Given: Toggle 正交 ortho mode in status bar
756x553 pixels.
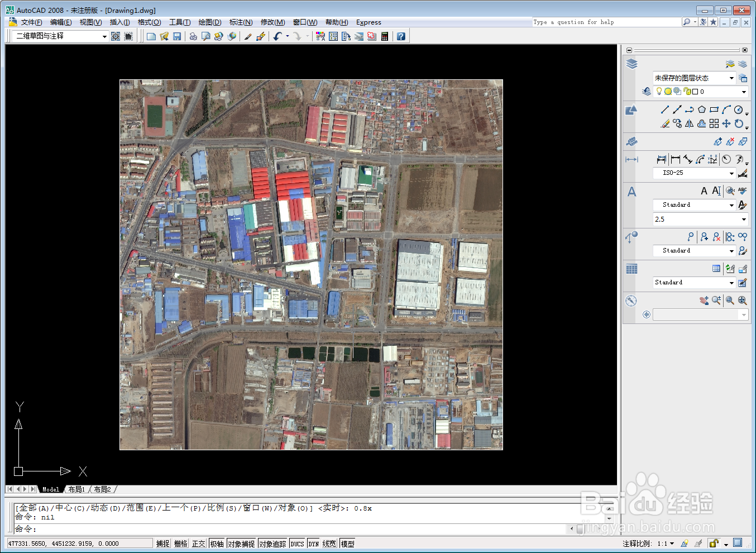Looking at the screenshot, I should click(199, 544).
